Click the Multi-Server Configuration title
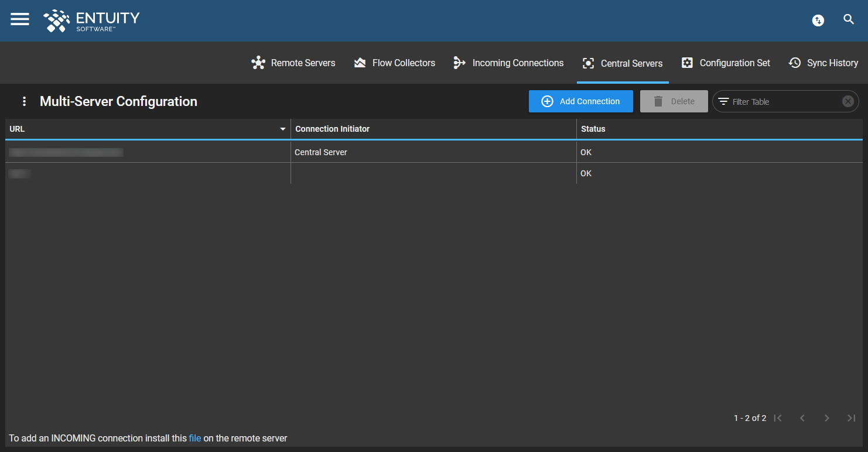 pyautogui.click(x=118, y=101)
